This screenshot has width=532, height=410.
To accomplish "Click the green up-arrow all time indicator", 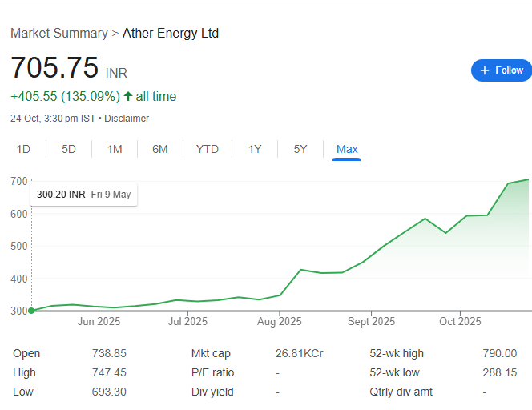I will [128, 97].
